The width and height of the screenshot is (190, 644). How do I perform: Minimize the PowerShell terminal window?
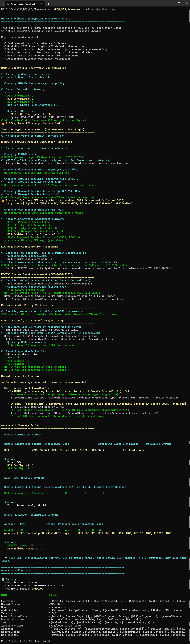(x=171, y=3)
